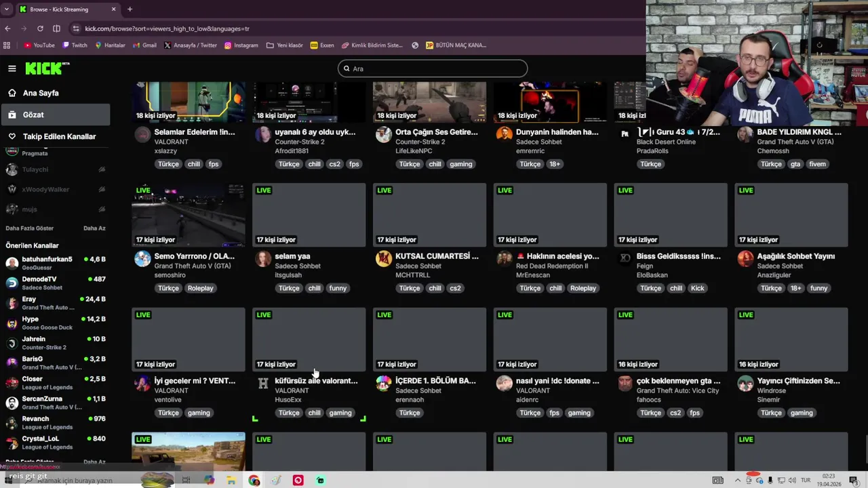Open the Haritalar bookmark
Viewport: 868px width, 488px height.
point(110,45)
